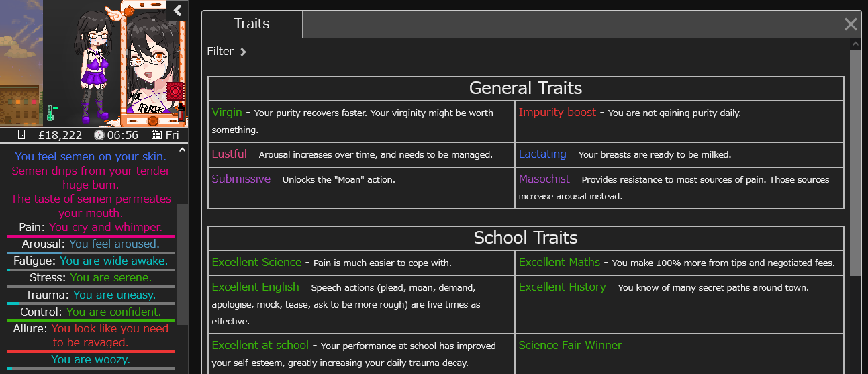Click the up caret atop the status text

pos(181,151)
